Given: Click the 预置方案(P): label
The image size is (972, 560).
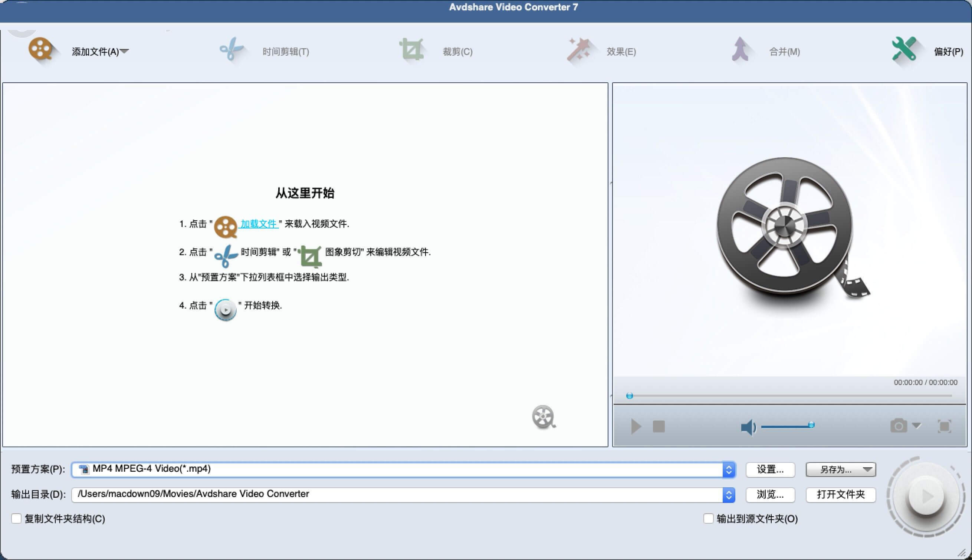Looking at the screenshot, I should 38,469.
